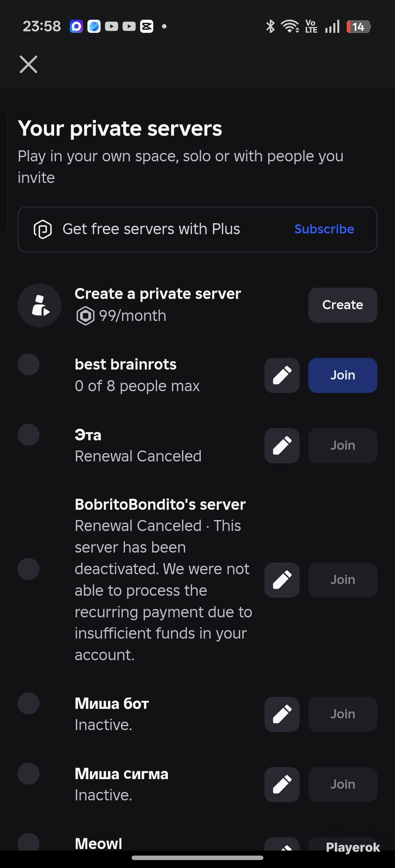Tap Join beside BobritoBondito's server
The image size is (395, 868).
(x=343, y=580)
